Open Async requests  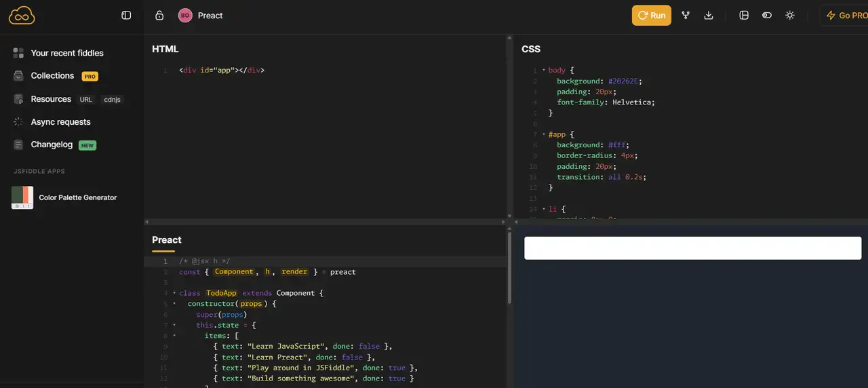point(60,122)
